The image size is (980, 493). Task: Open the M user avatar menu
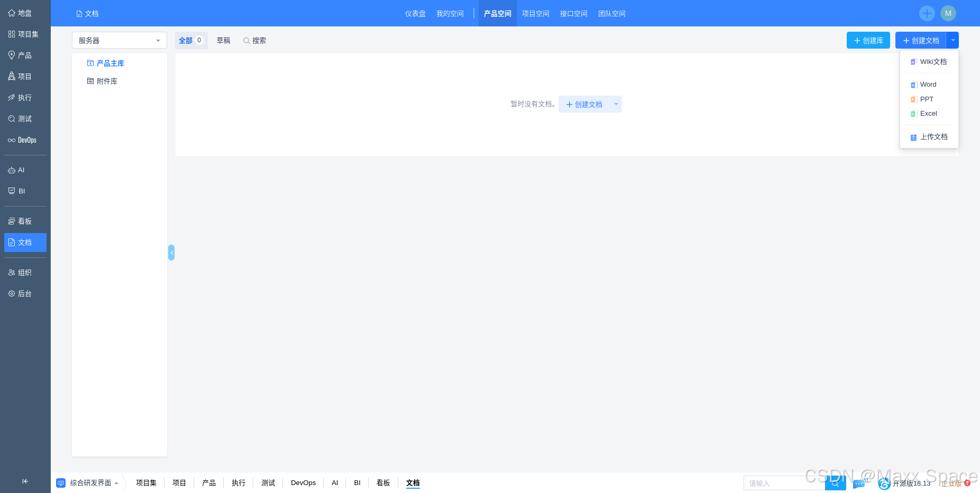948,13
